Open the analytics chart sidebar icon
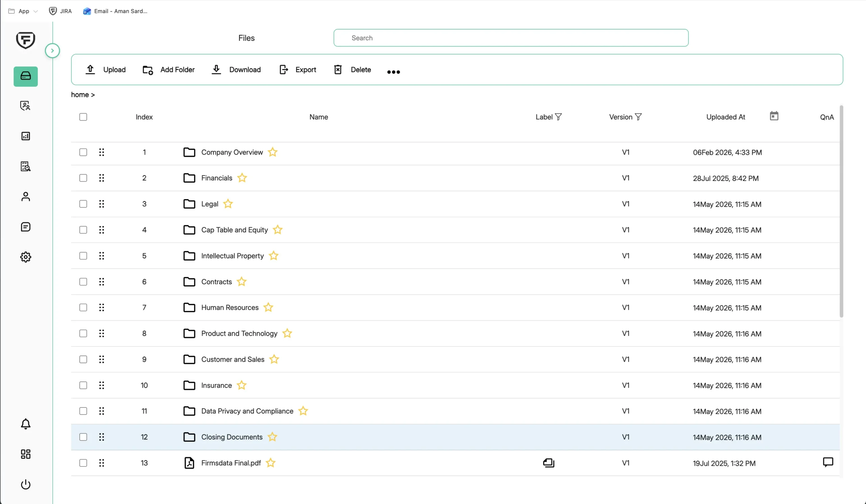The height and width of the screenshot is (504, 866). pos(25,136)
